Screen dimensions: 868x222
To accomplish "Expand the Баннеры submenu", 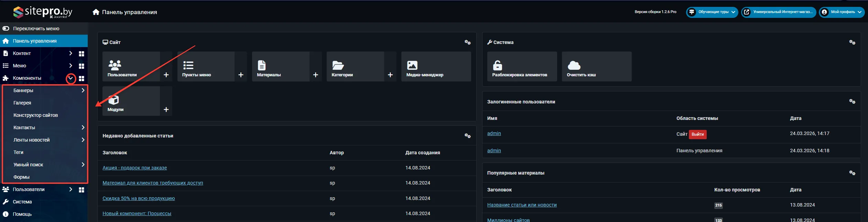I will pos(83,90).
